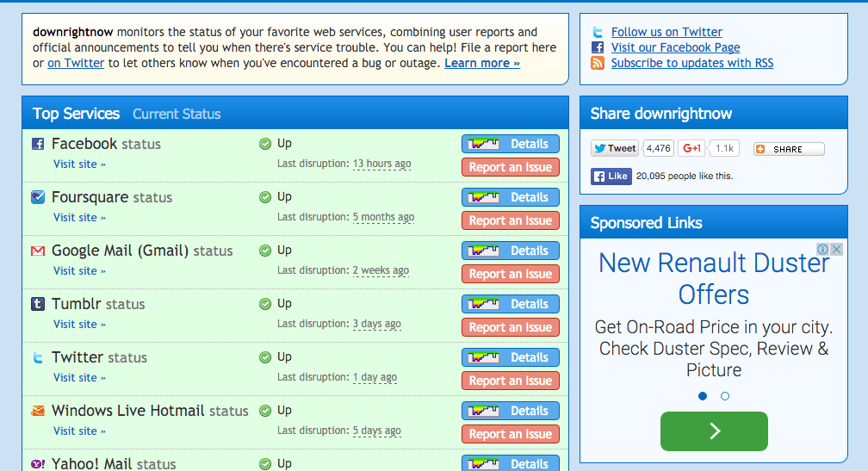
Task: Report an Issue for Windows Live Hotmail
Action: 511,434
